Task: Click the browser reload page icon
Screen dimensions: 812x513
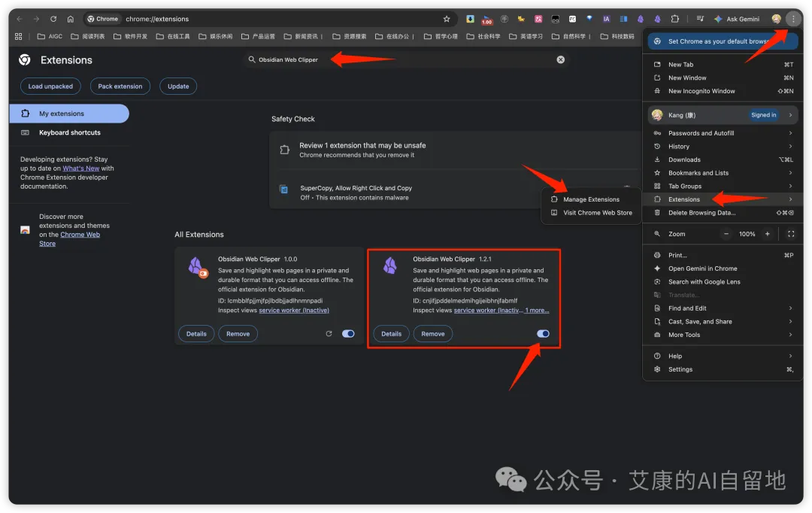Action: [x=53, y=19]
